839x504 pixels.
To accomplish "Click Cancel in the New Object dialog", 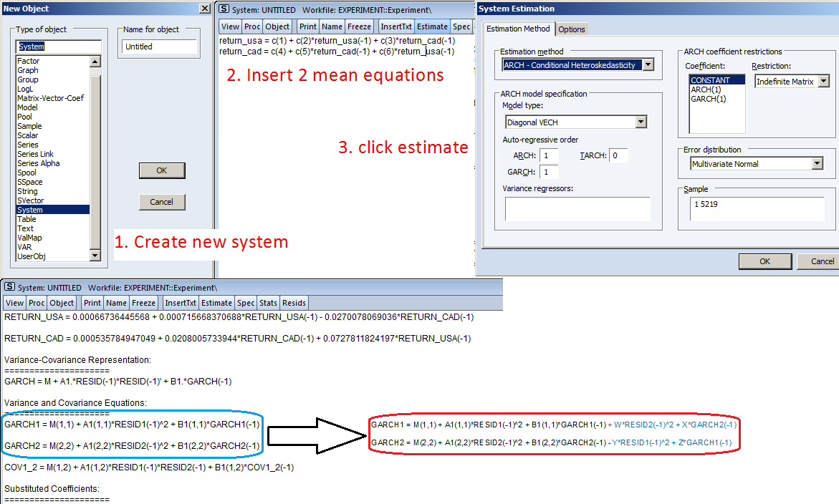I will (162, 202).
